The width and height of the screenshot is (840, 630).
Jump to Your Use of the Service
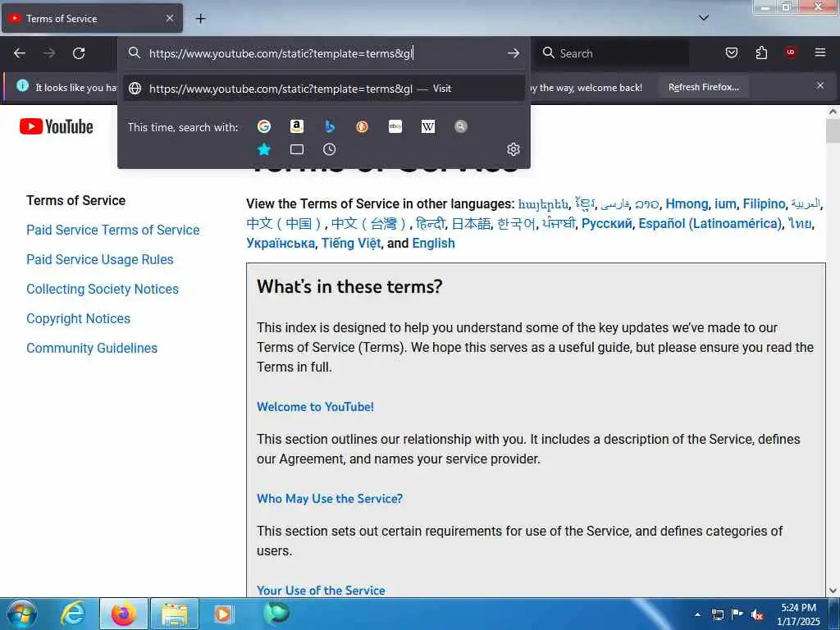coord(321,591)
